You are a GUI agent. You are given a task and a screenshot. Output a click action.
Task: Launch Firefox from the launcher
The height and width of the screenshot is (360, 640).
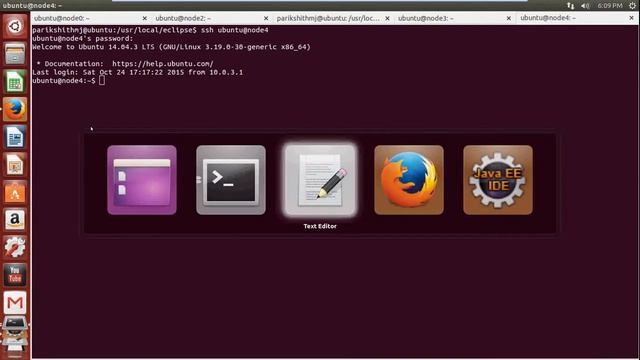pyautogui.click(x=15, y=109)
